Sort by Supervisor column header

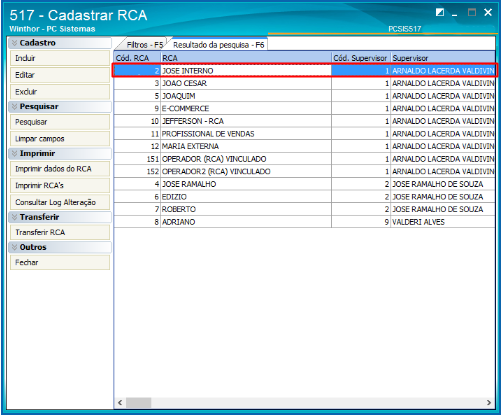443,58
